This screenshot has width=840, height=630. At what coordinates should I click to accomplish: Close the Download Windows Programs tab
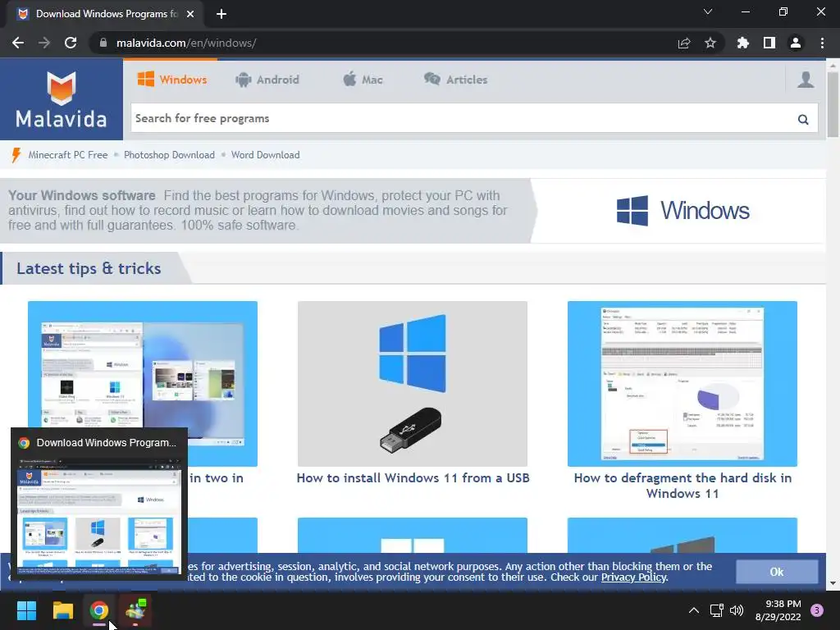tap(190, 14)
